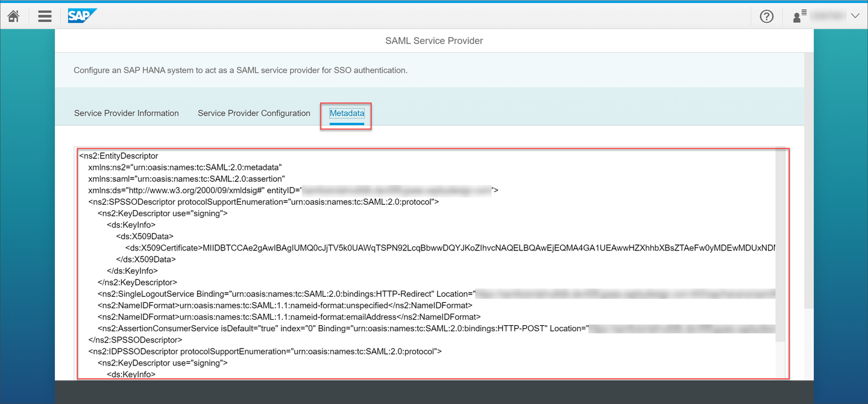
Task: Click the 'Configure an SAP HANA system' description
Action: [241, 70]
